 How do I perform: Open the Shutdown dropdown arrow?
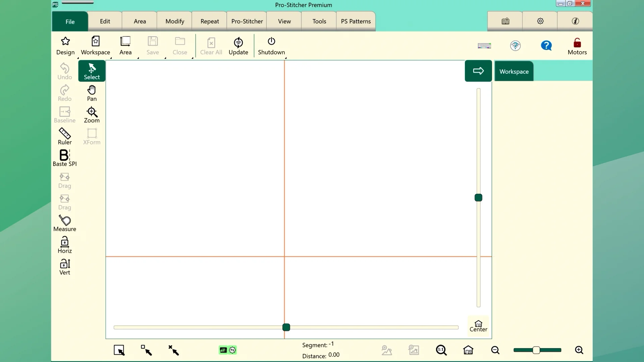tap(285, 58)
